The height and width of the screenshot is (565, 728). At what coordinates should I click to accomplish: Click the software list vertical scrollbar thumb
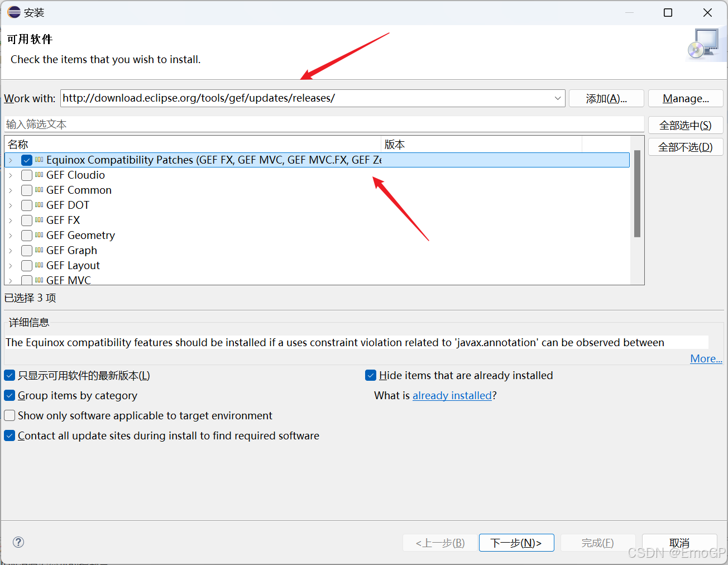click(x=637, y=194)
